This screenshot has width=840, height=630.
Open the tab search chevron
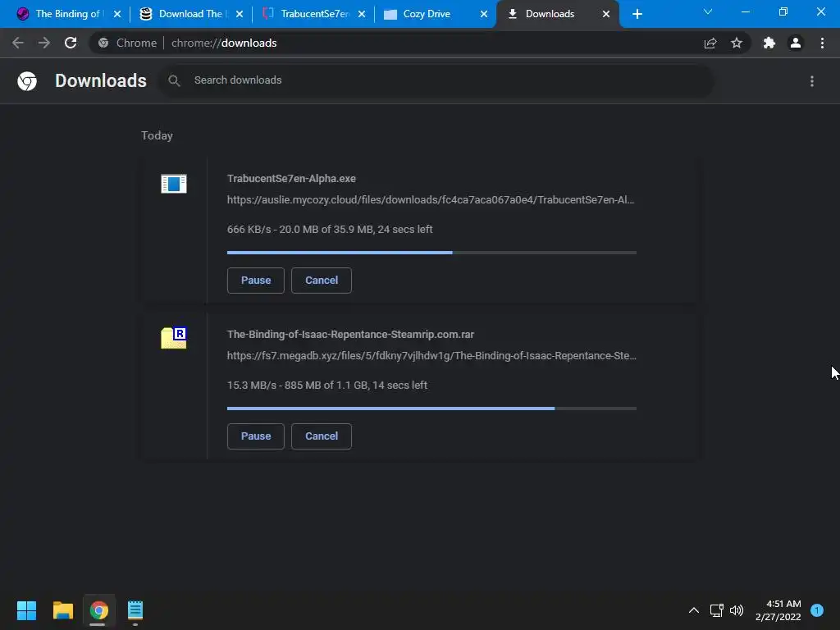pos(708,11)
